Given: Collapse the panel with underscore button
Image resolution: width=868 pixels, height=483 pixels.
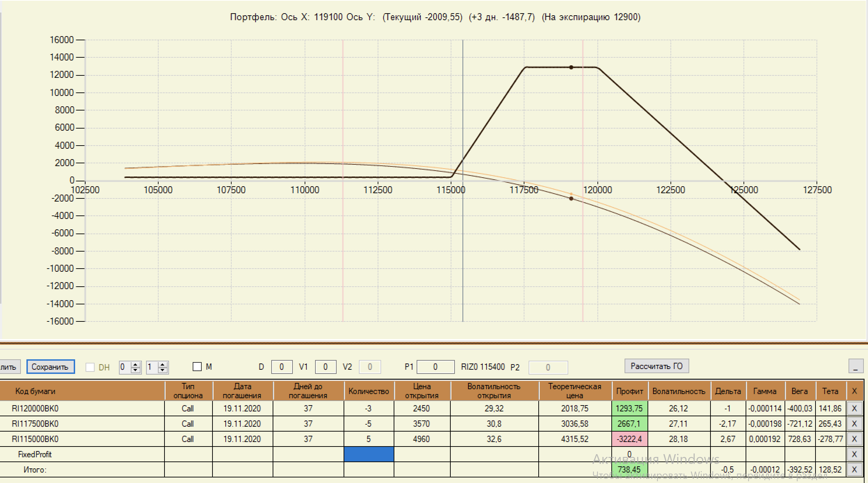Looking at the screenshot, I should point(855,366).
